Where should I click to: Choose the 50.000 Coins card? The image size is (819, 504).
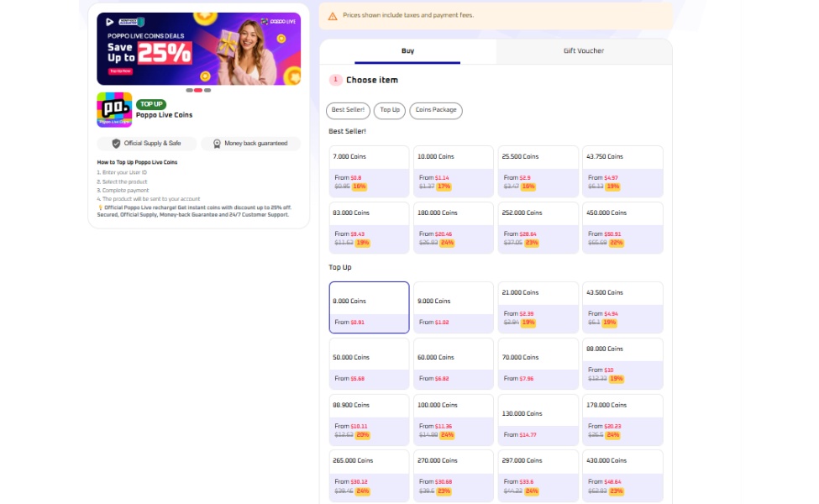pos(369,364)
